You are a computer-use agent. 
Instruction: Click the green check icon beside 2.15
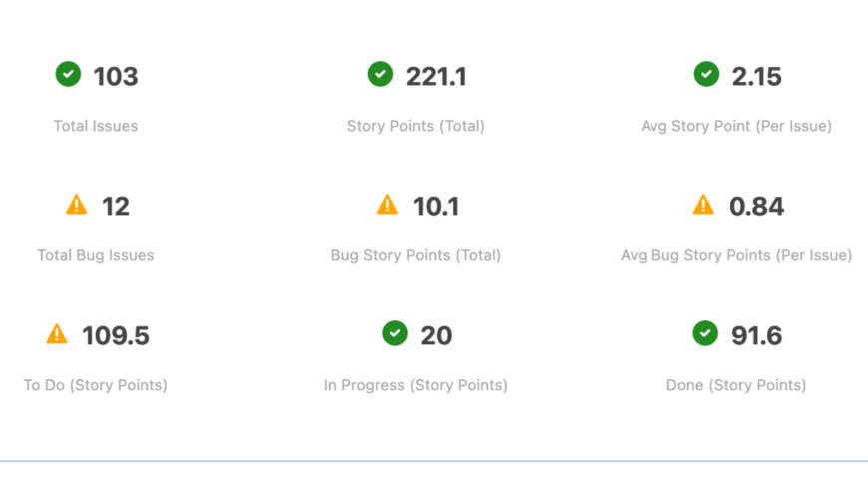tap(706, 74)
